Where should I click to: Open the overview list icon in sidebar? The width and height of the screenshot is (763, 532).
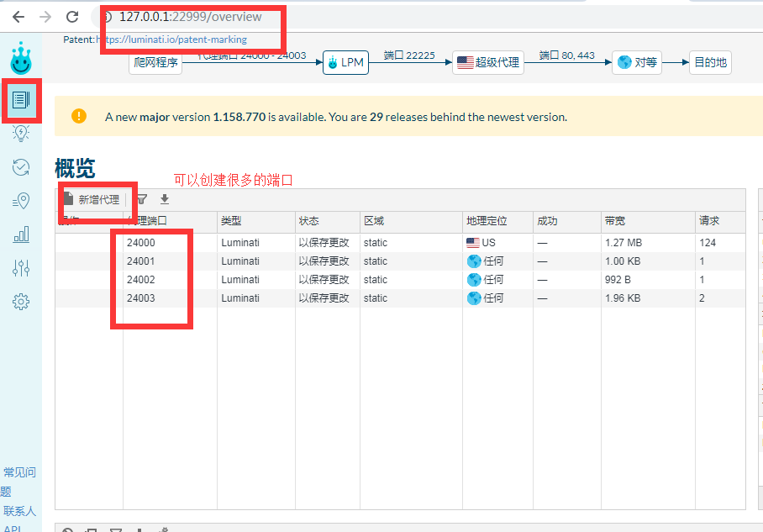point(21,100)
